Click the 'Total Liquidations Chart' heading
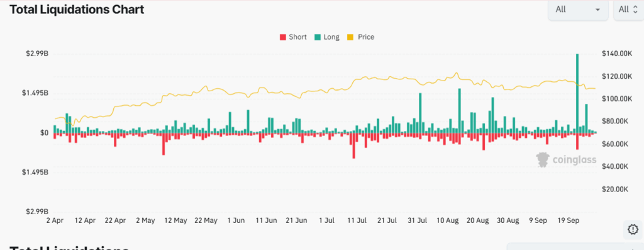Screen dimensions: 644x250 click(77, 9)
